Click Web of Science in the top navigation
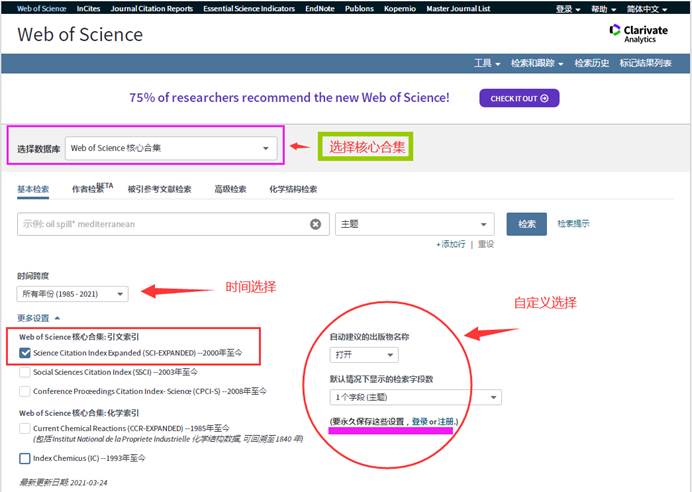The image size is (692, 492). pyautogui.click(x=41, y=8)
